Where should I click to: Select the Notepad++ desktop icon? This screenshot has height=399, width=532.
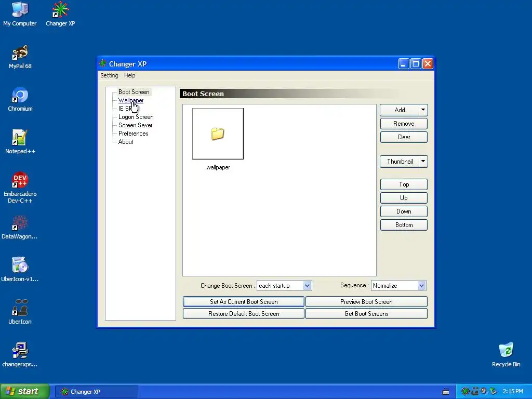[x=20, y=142]
